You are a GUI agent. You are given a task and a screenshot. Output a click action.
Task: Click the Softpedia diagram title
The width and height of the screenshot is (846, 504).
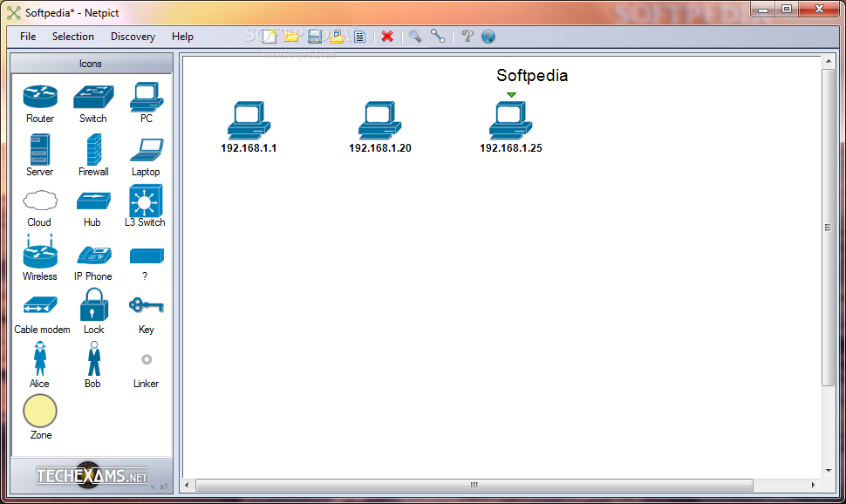pos(532,75)
